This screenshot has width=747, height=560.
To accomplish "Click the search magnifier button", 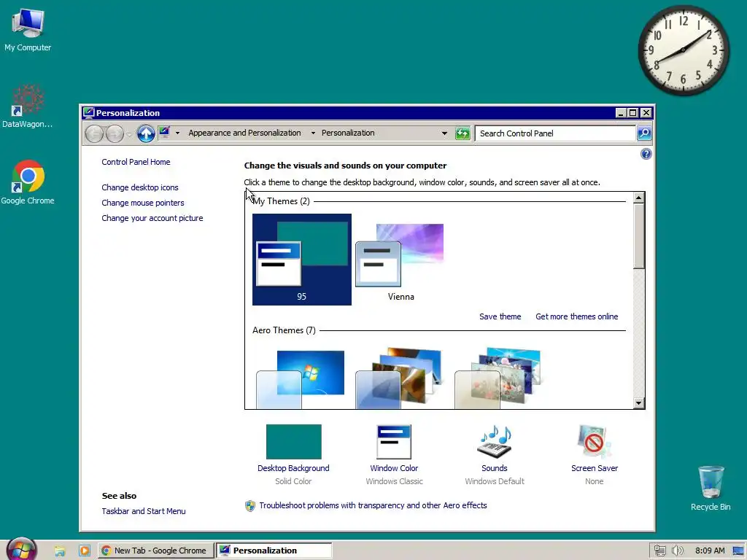I will (x=644, y=133).
